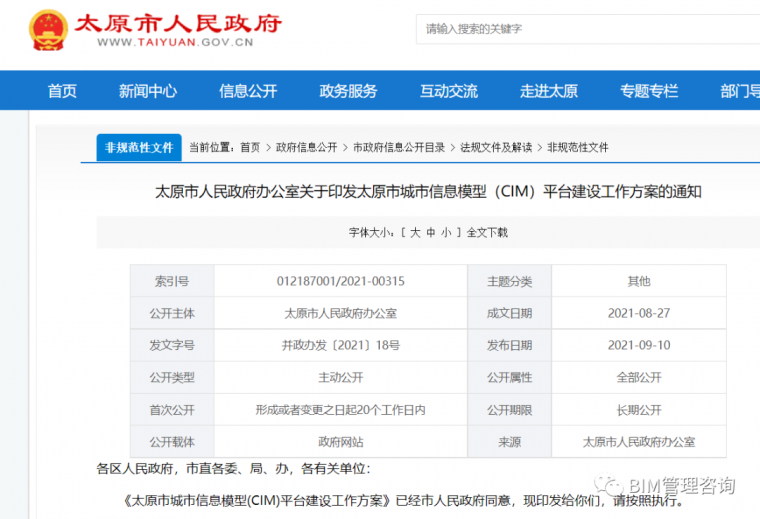Set font size to 大 (large)
The image size is (760, 519).
click(x=414, y=233)
